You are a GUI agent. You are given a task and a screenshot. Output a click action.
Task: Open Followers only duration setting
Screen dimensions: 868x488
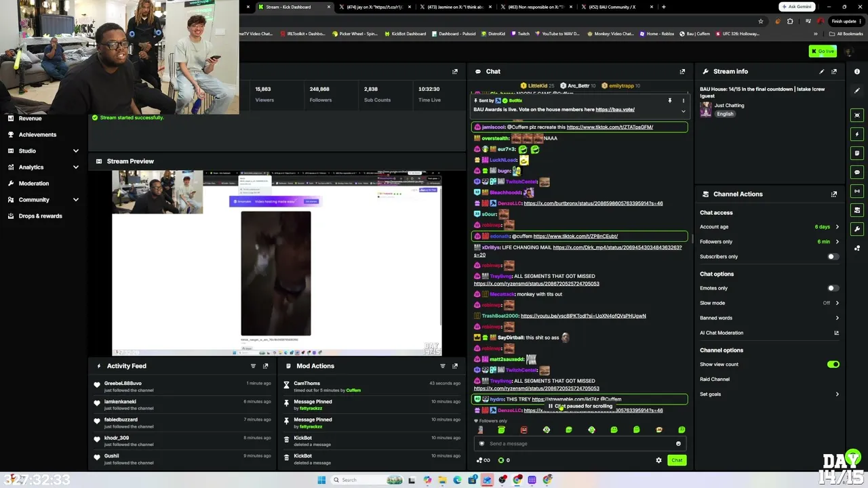click(769, 242)
